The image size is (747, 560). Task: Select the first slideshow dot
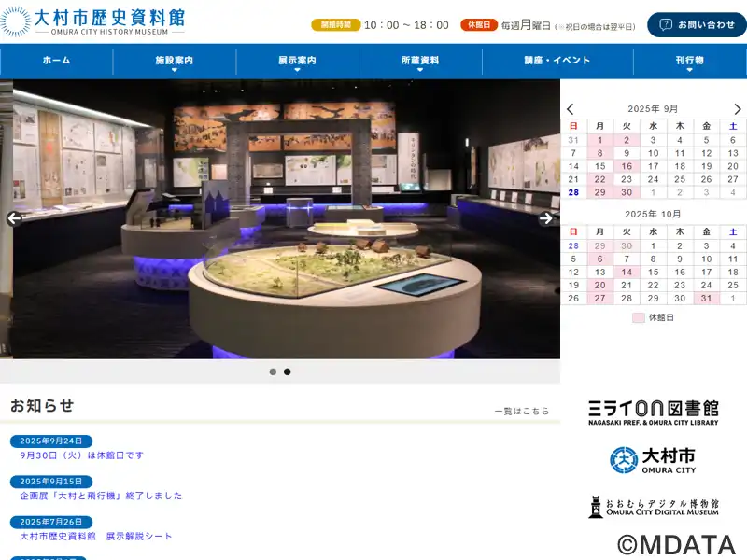click(273, 371)
